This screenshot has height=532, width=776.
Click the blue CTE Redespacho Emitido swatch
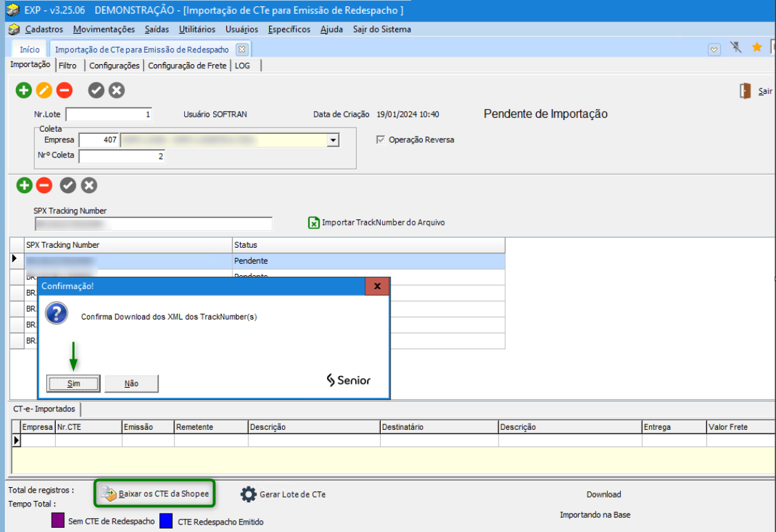(166, 521)
